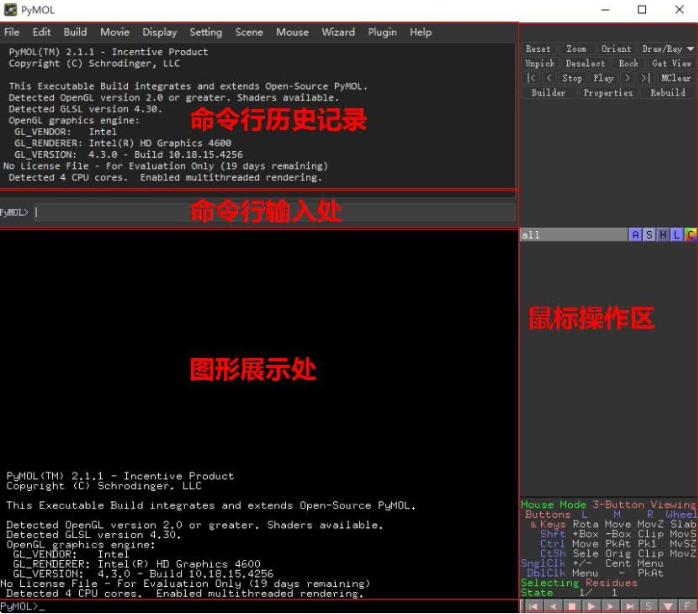
Task: Click bottom play triangle icon
Action: tap(592, 606)
